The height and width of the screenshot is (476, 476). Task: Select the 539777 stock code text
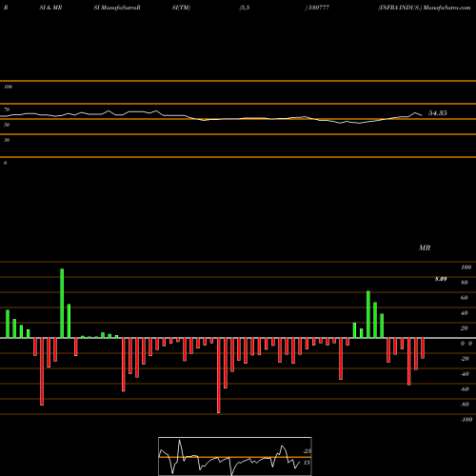pyautogui.click(x=318, y=8)
